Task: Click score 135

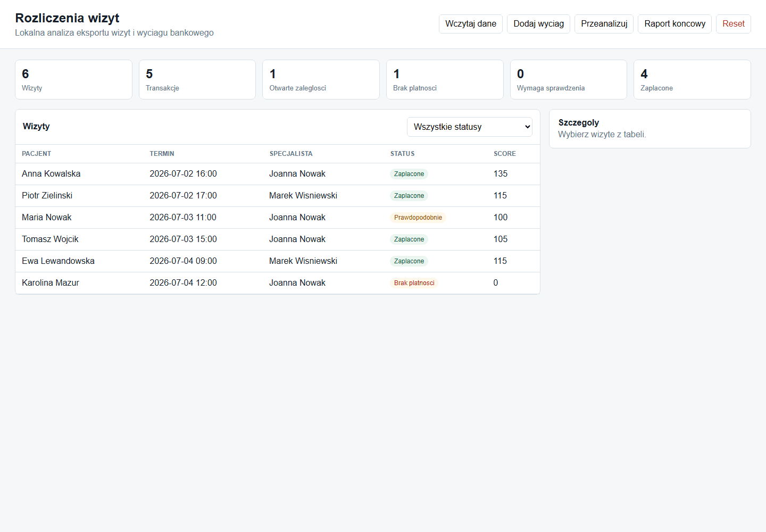Action: 500,174
